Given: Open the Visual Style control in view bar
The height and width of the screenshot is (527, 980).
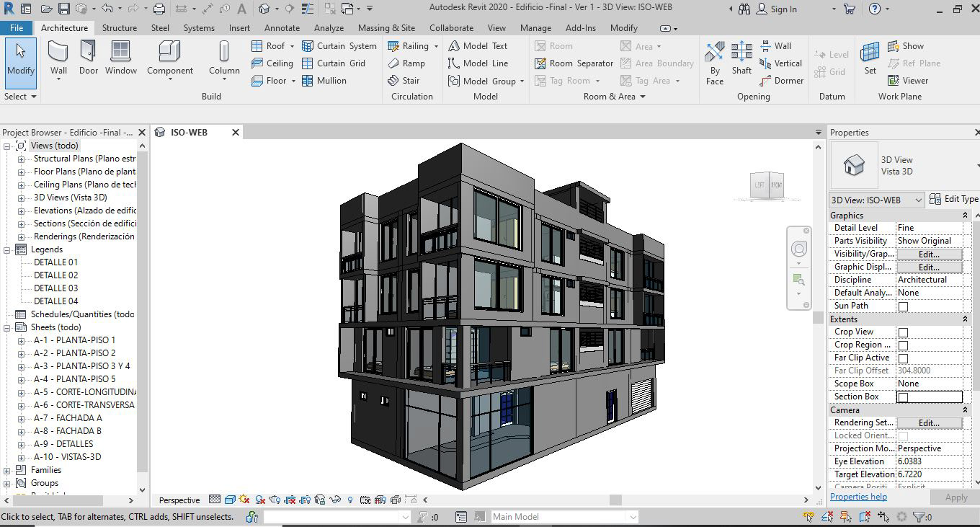Looking at the screenshot, I should (230, 500).
